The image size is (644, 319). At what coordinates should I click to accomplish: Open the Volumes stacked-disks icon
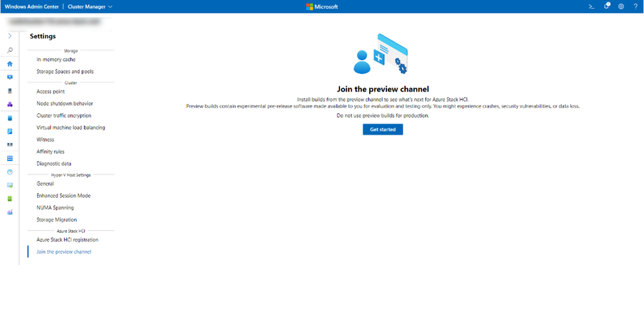click(10, 118)
